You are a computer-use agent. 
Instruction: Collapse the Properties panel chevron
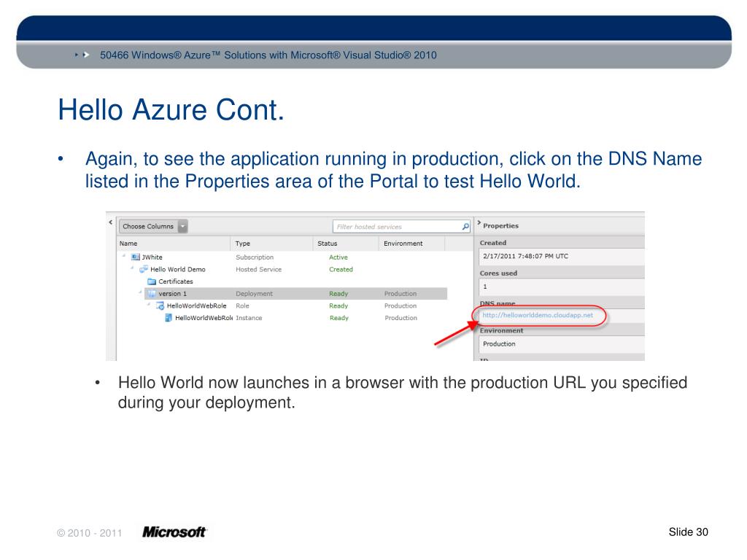point(479,223)
